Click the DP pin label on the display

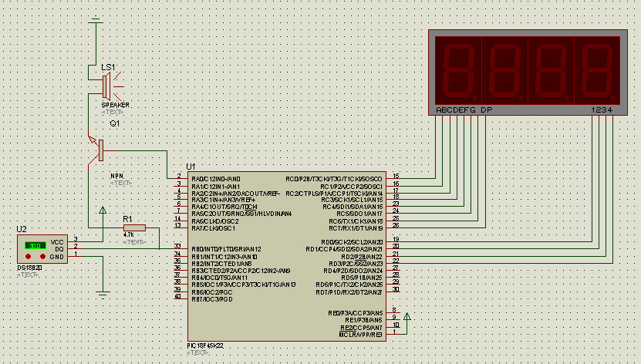tap(487, 110)
